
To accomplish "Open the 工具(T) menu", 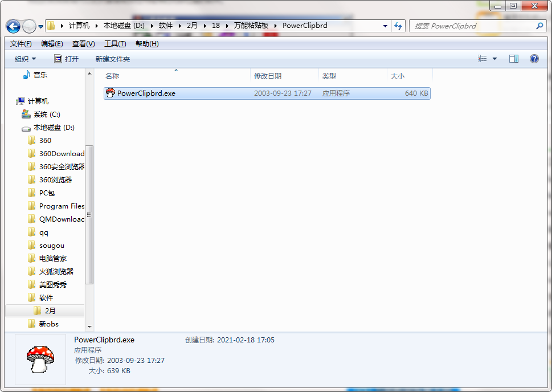I will (x=115, y=44).
